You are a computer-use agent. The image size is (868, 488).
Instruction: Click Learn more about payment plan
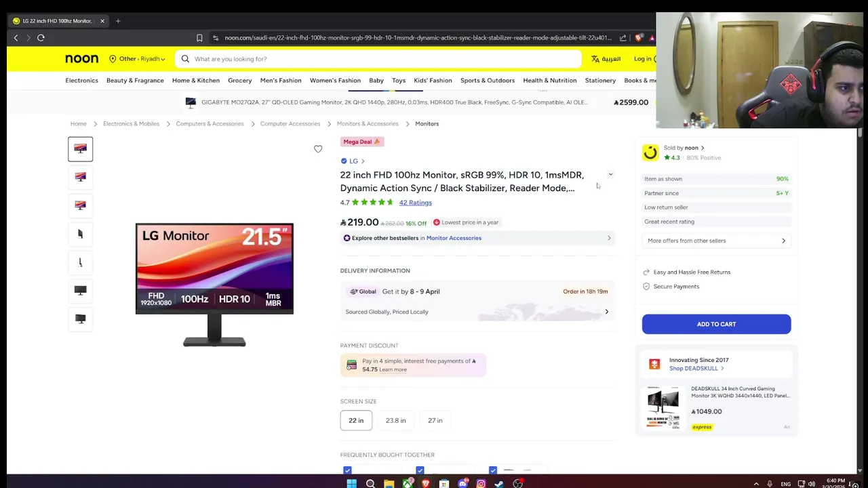393,369
